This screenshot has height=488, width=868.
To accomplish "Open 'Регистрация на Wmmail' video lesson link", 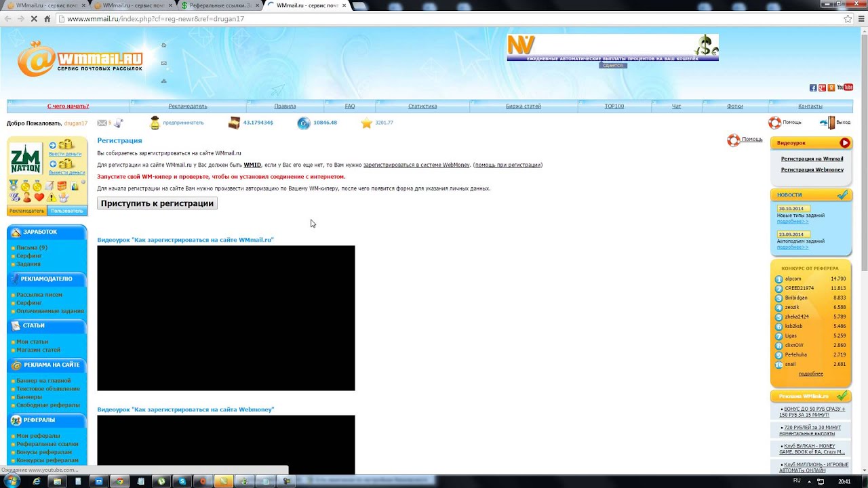I will [x=812, y=159].
